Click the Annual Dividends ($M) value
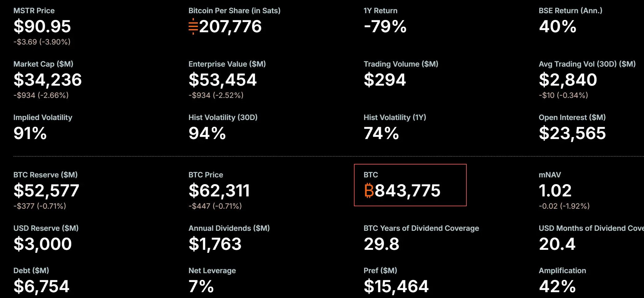The width and height of the screenshot is (644, 298). click(x=215, y=244)
